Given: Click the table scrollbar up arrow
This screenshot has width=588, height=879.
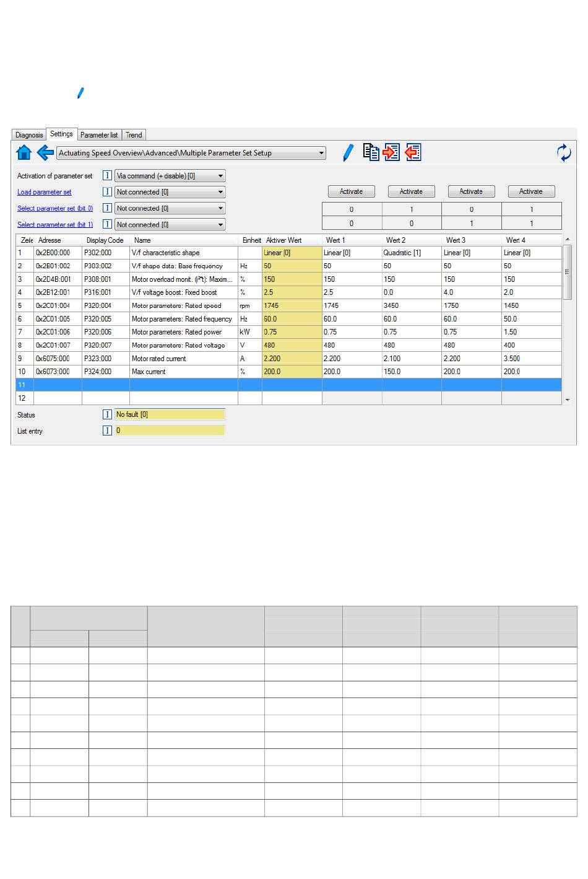Looking at the screenshot, I should 568,239.
